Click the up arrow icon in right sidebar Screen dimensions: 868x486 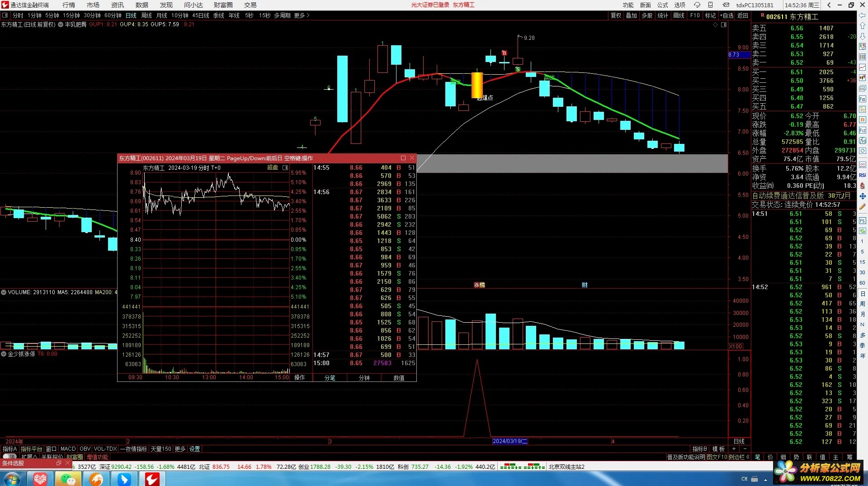(863, 26)
